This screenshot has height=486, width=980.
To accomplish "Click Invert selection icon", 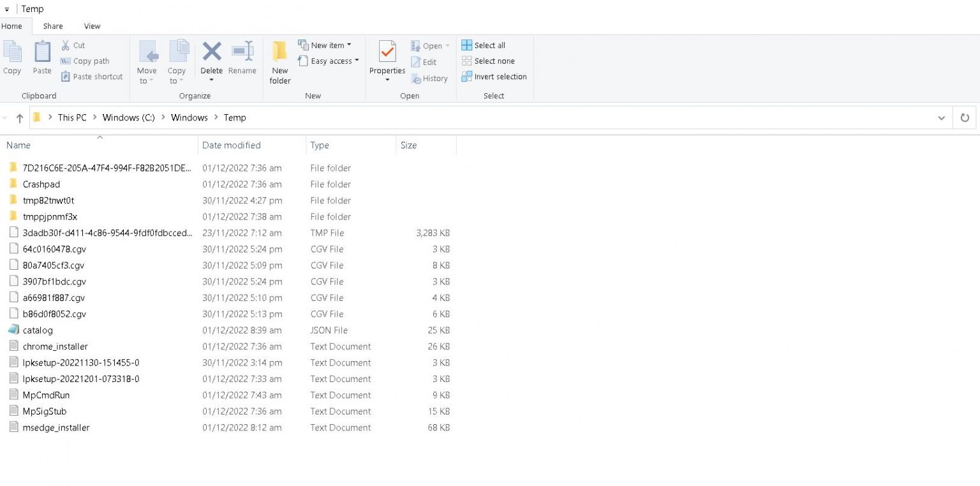I will (x=467, y=77).
